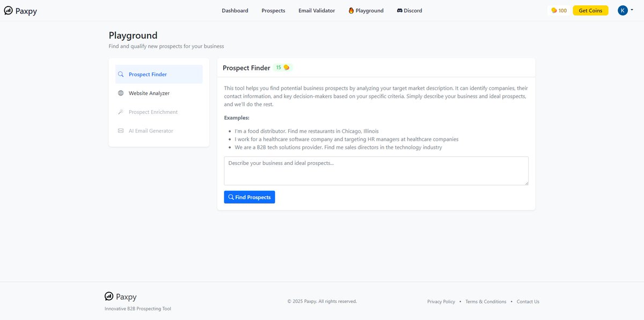This screenshot has height=320, width=644.
Task: Click the healthcare software company example
Action: pyautogui.click(x=347, y=139)
